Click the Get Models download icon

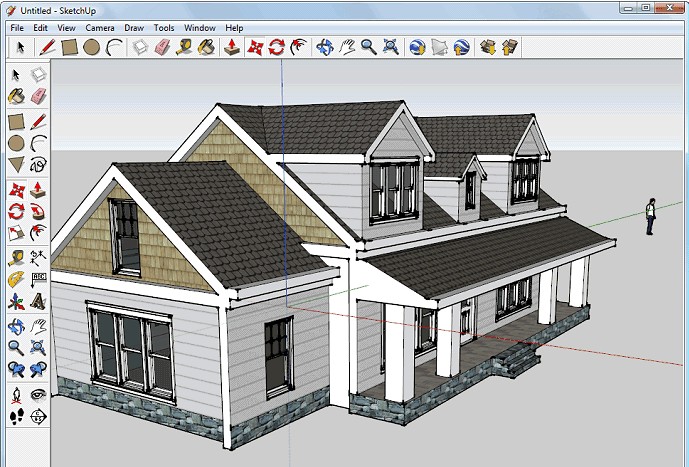point(488,47)
